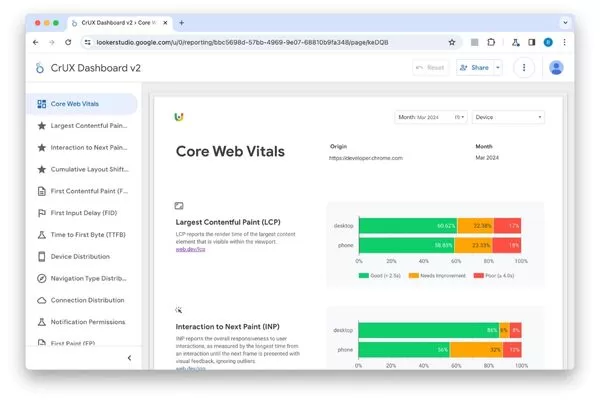Open Cumulative Layout Shift page
Viewport: 600px width, 400px height.
82,169
